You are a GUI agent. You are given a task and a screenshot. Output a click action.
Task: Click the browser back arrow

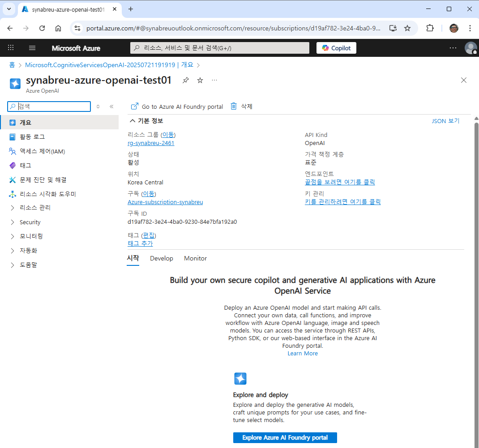click(10, 28)
